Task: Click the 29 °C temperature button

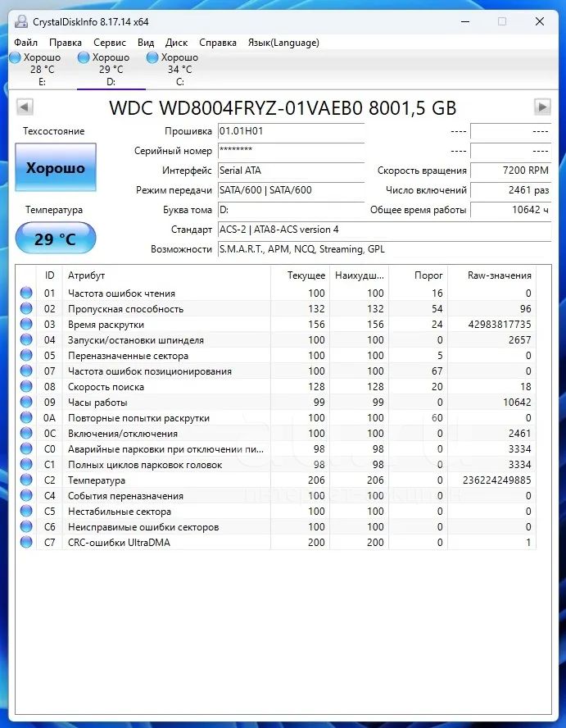Action: pos(56,239)
